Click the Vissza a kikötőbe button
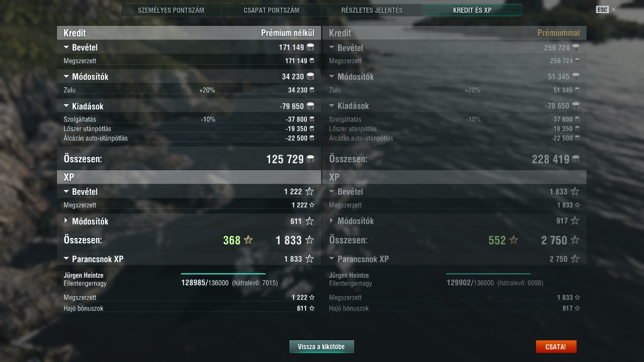Image resolution: width=644 pixels, height=362 pixels. pyautogui.click(x=322, y=347)
